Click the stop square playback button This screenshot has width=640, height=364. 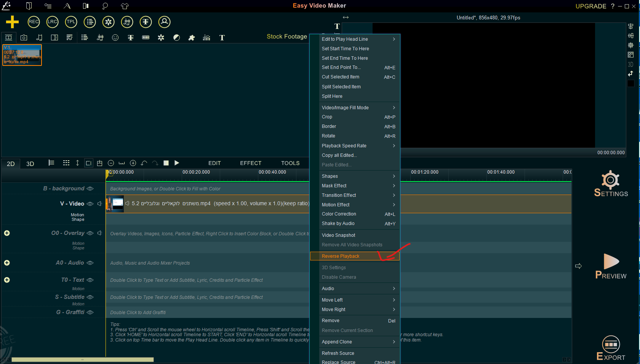pyautogui.click(x=166, y=163)
